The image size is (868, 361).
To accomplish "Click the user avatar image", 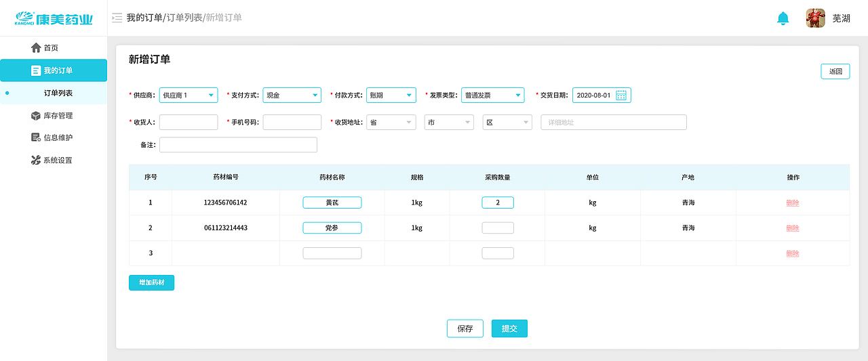I will click(815, 18).
